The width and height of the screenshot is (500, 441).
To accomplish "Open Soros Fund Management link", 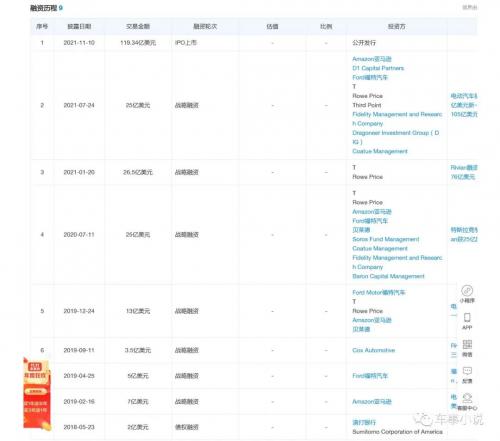I will pyautogui.click(x=386, y=239).
